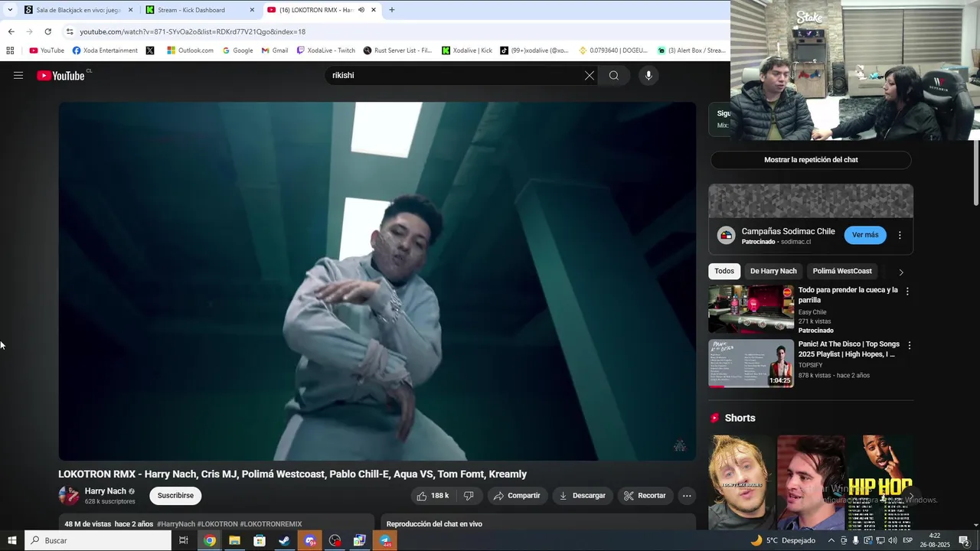Open the Outlook.com bookmark
Viewport: 980px width, 551px height.
pyautogui.click(x=191, y=51)
